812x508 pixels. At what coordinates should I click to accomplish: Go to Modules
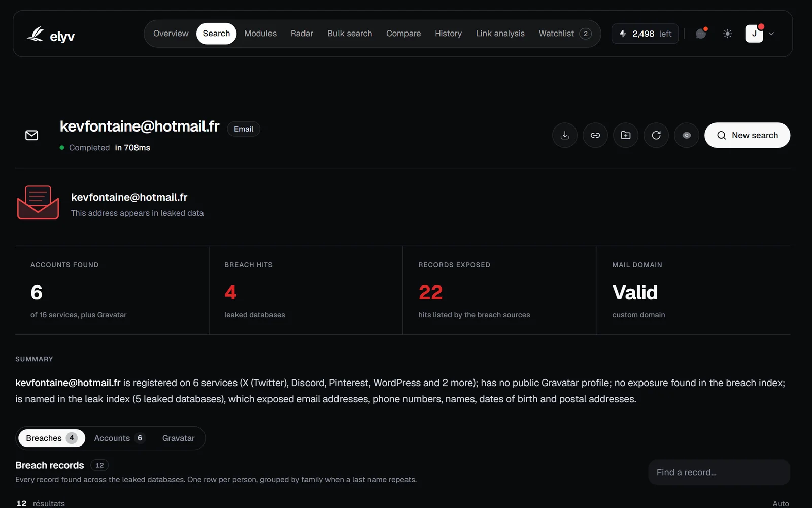[260, 34]
